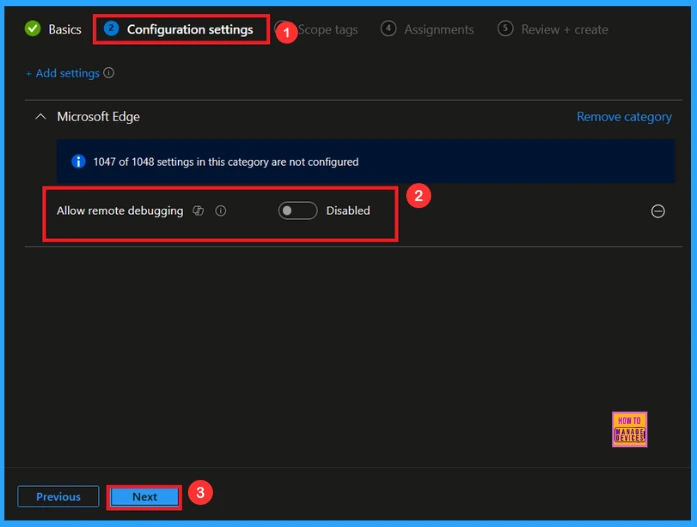The image size is (697, 527).
Task: Select the Configuration settings tab
Action: pyautogui.click(x=178, y=29)
